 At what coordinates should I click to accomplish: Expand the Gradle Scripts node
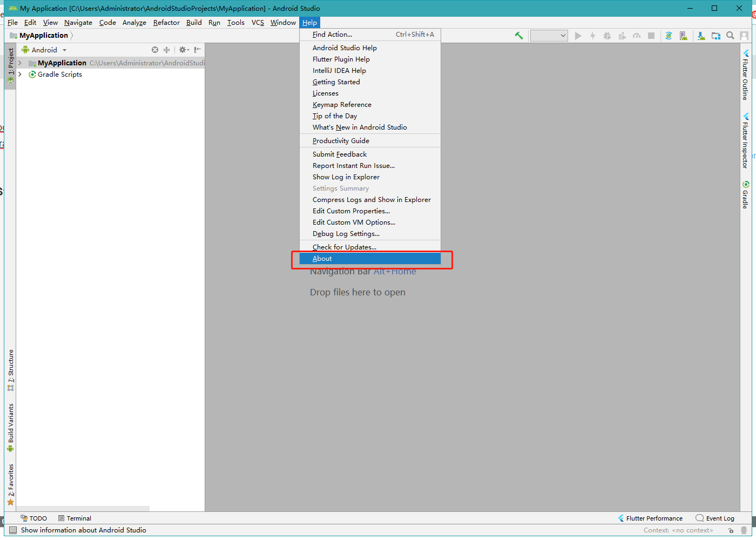coord(20,75)
